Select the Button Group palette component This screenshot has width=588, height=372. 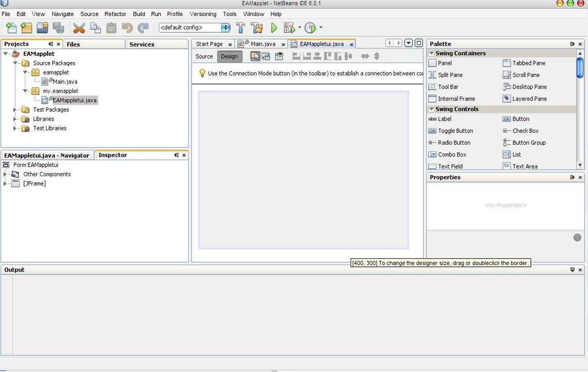pos(524,143)
